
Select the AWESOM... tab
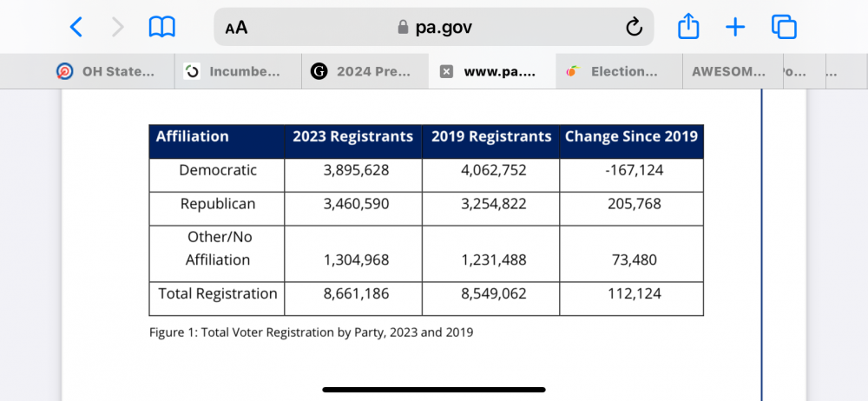pos(727,72)
